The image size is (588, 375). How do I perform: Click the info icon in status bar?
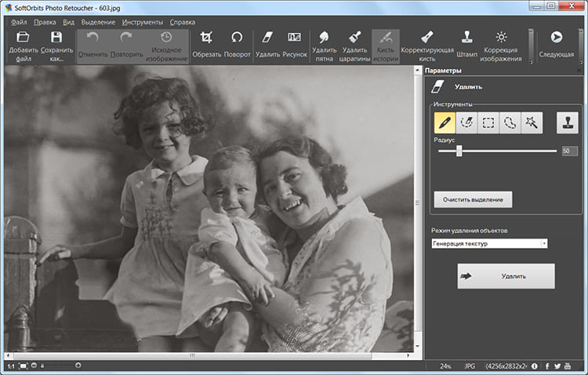(535, 366)
